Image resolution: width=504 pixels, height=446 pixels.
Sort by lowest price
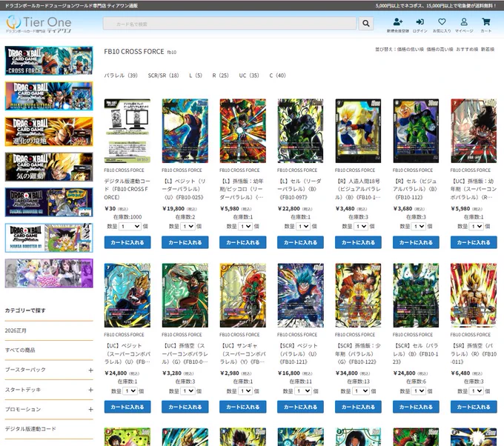tap(410, 50)
